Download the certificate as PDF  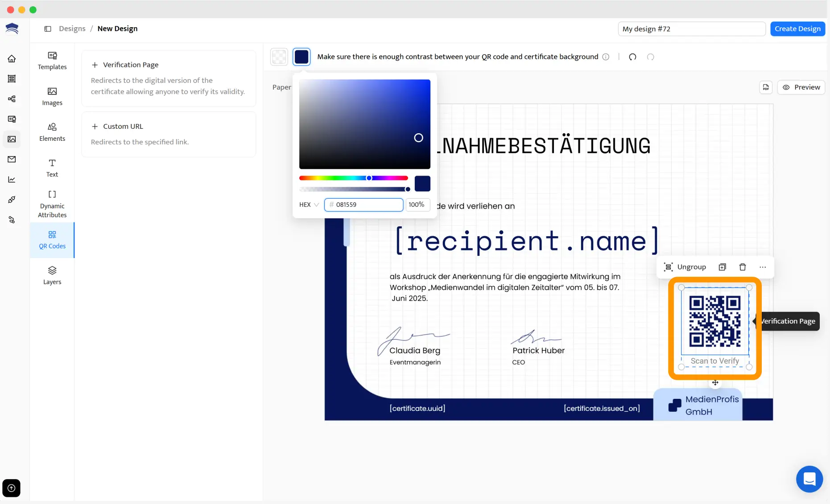click(x=766, y=87)
